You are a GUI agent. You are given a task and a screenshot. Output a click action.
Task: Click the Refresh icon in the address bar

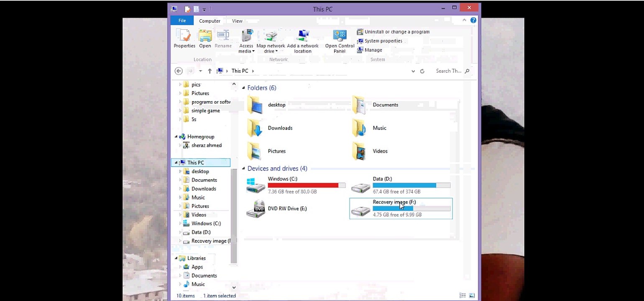[x=422, y=71]
